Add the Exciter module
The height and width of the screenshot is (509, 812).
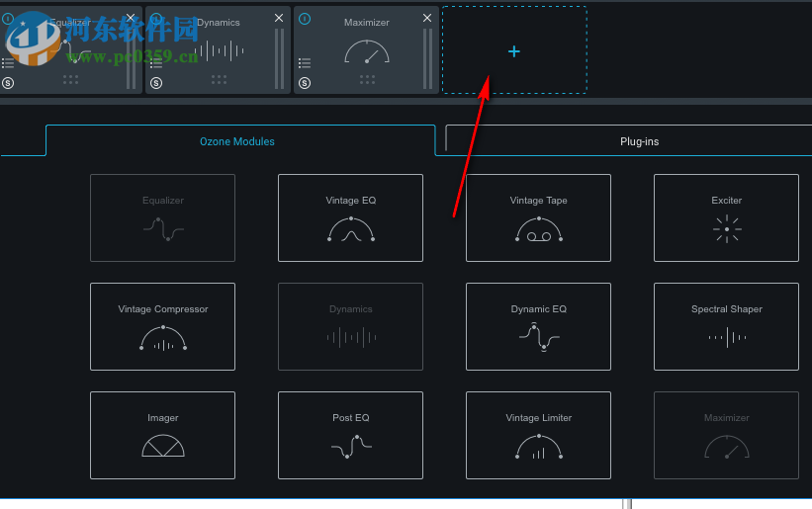tap(727, 217)
